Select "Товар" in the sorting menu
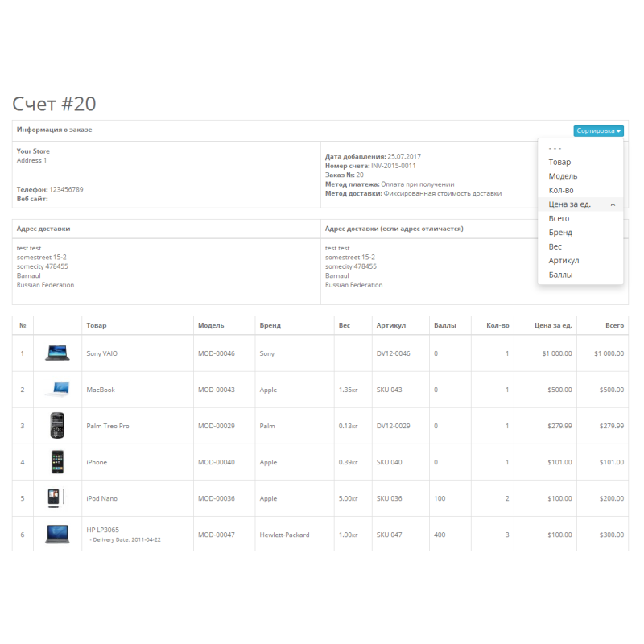This screenshot has height=644, width=644. point(561,162)
